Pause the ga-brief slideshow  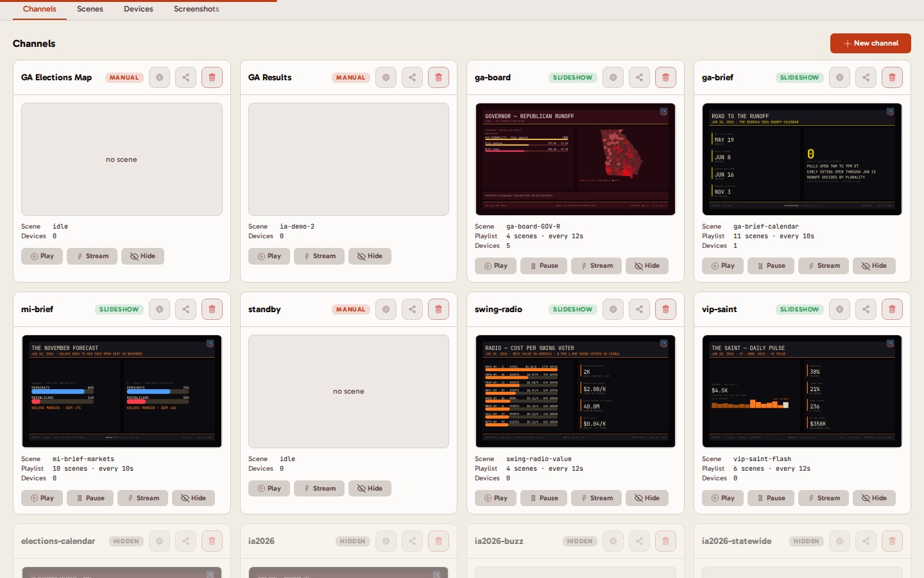[x=771, y=266]
